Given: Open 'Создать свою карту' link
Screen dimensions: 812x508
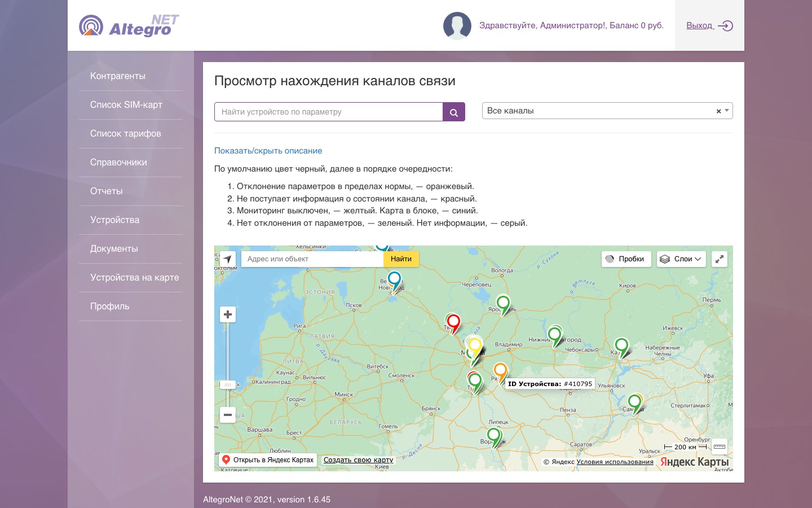Looking at the screenshot, I should [x=358, y=460].
